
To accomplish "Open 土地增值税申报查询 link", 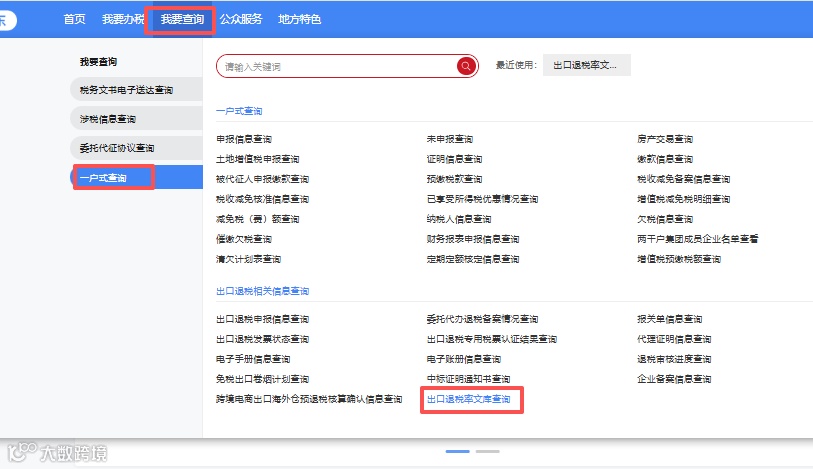I will pyautogui.click(x=258, y=159).
